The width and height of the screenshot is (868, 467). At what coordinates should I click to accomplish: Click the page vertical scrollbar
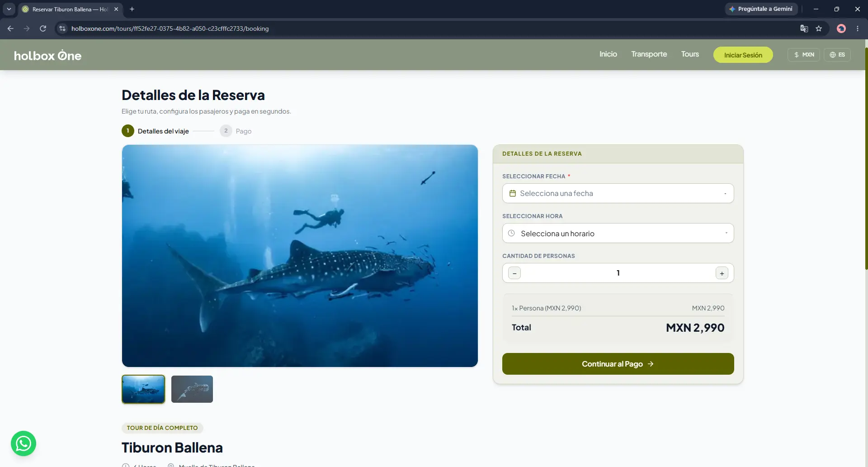pos(866,158)
